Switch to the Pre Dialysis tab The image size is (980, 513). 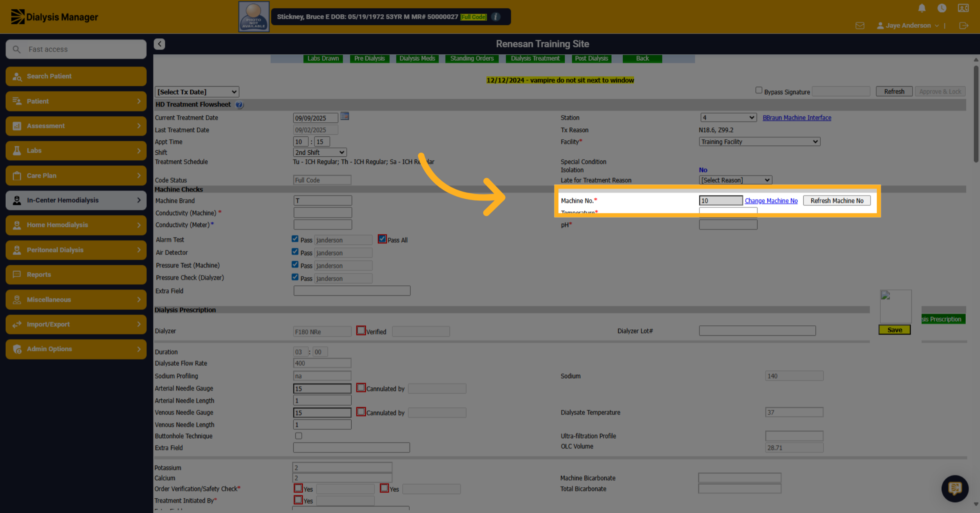pyautogui.click(x=370, y=58)
